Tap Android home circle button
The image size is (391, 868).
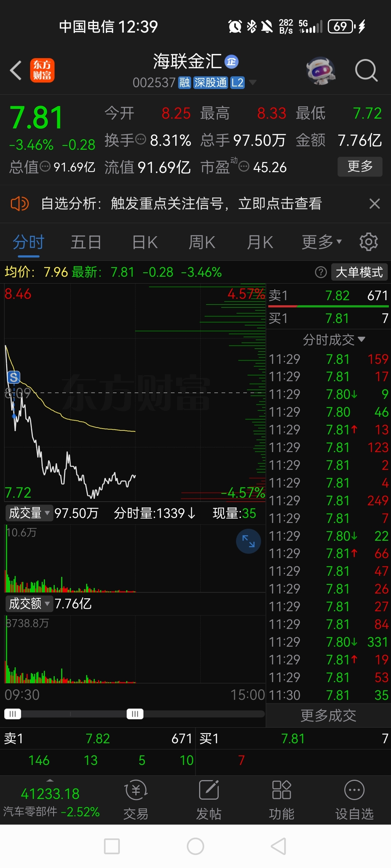tap(195, 846)
